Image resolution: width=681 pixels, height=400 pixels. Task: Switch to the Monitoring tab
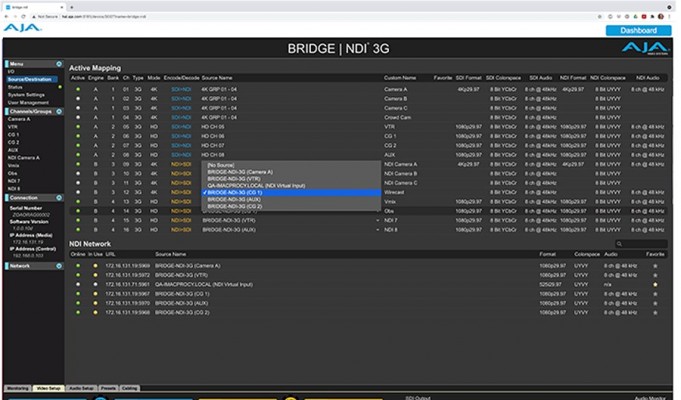(18, 388)
